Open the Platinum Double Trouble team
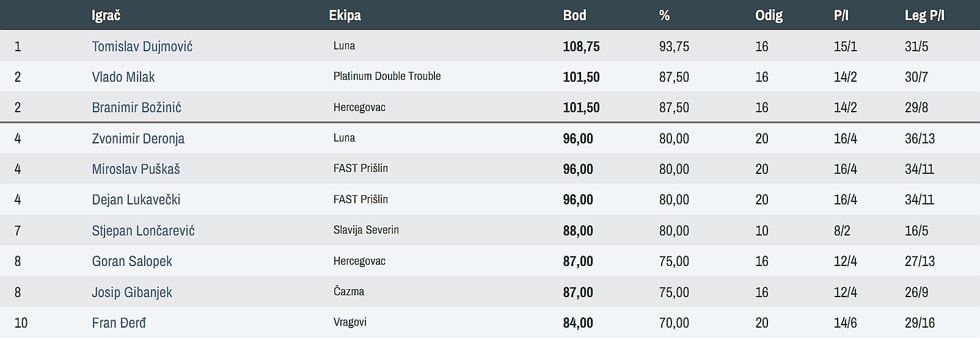The image size is (980, 338). pos(387,76)
